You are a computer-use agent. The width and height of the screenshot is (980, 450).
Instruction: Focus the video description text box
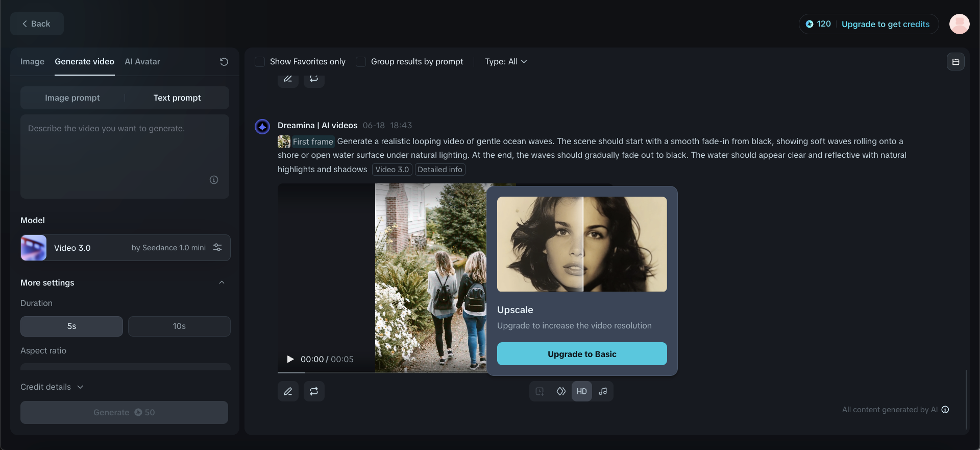click(125, 156)
